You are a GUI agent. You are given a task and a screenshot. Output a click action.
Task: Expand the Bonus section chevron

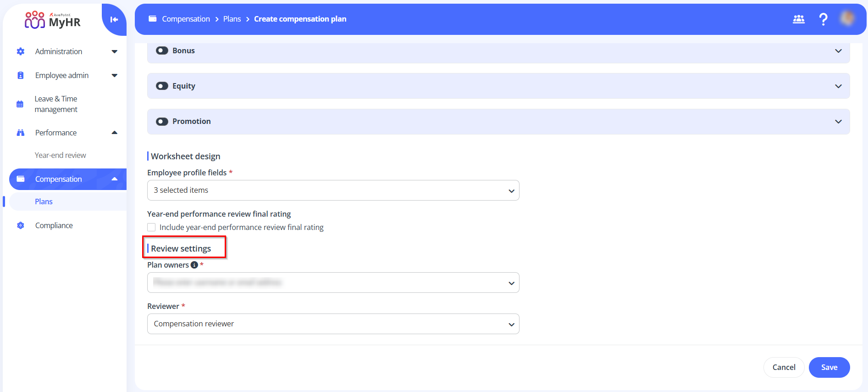tap(838, 50)
